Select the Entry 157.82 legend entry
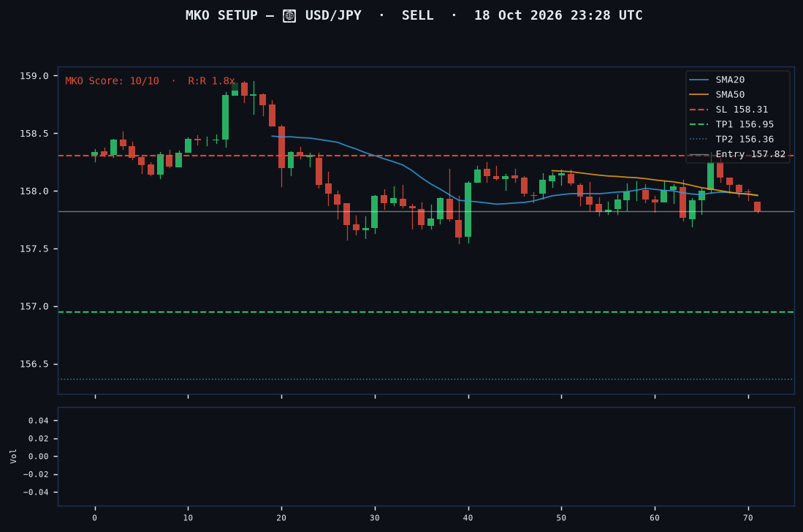This screenshot has height=532, width=803. click(737, 154)
